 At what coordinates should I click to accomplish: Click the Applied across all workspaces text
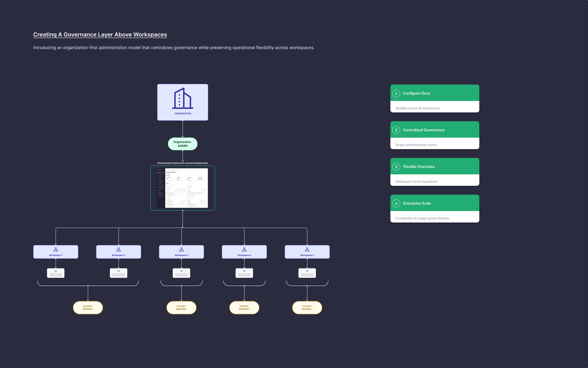point(418,108)
